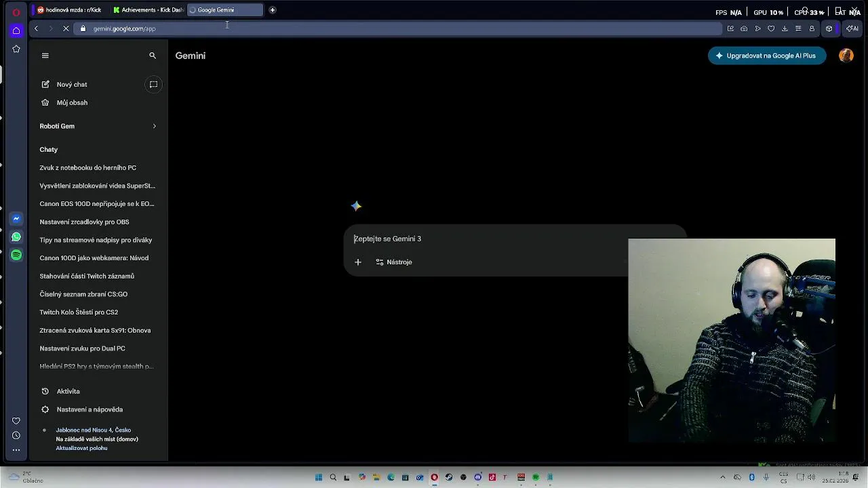Open Opera sidebar three-dots more menu
The width and height of the screenshot is (868, 488).
(x=16, y=450)
